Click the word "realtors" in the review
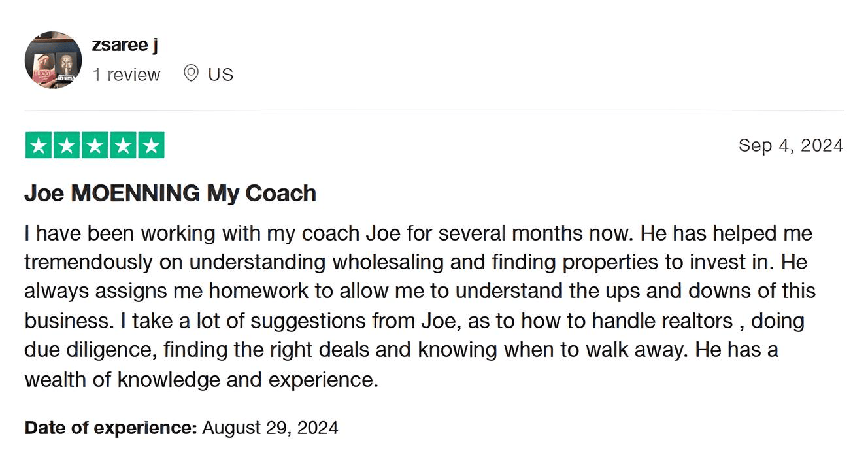Screen dimensions: 868x455 (x=697, y=321)
